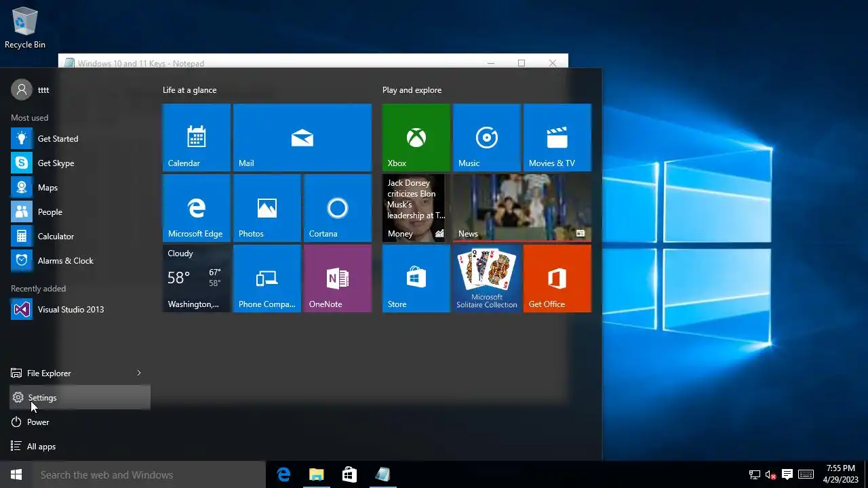Click the Windows Start button
868x488 pixels.
click(x=16, y=474)
